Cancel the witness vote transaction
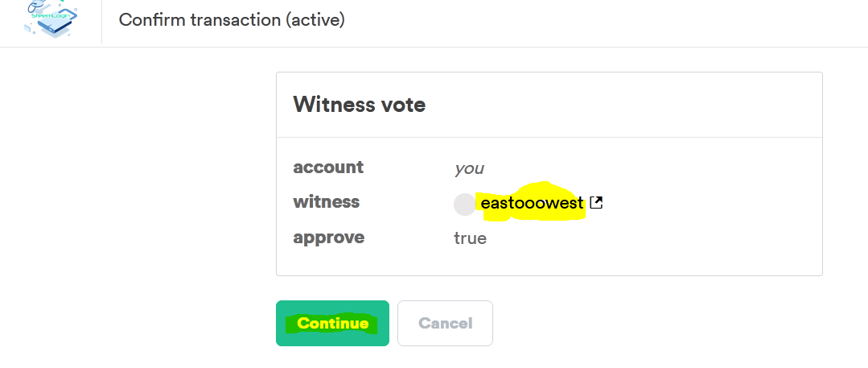 click(x=445, y=323)
